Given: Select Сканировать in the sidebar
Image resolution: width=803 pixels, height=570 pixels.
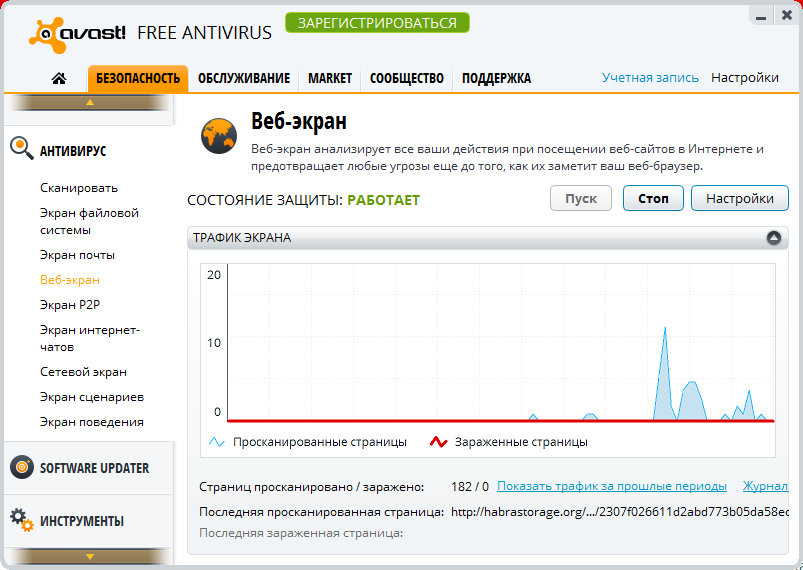Looking at the screenshot, I should [x=79, y=188].
